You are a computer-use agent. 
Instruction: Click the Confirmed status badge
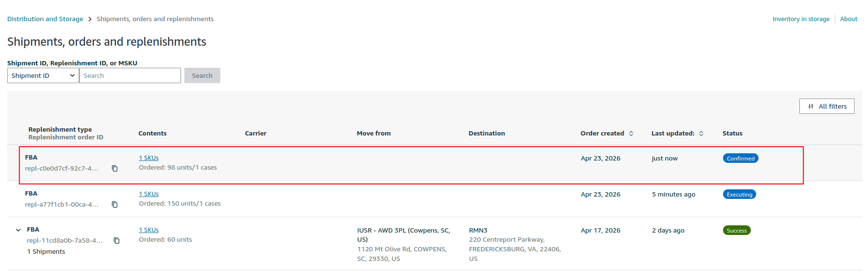[x=740, y=159]
